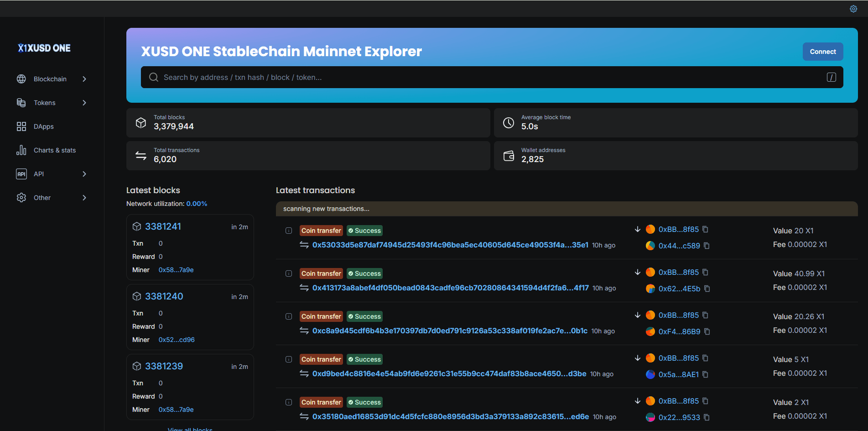Click the settings gear in the top corner

(x=853, y=8)
